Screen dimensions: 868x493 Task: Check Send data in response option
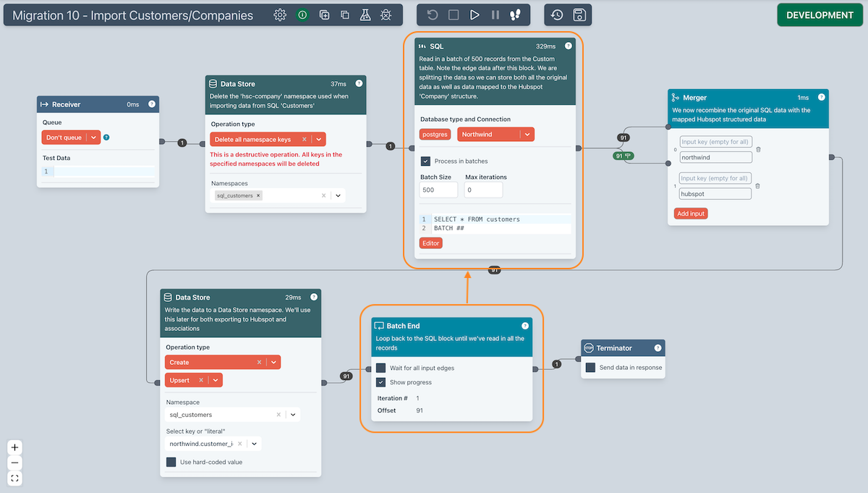590,368
